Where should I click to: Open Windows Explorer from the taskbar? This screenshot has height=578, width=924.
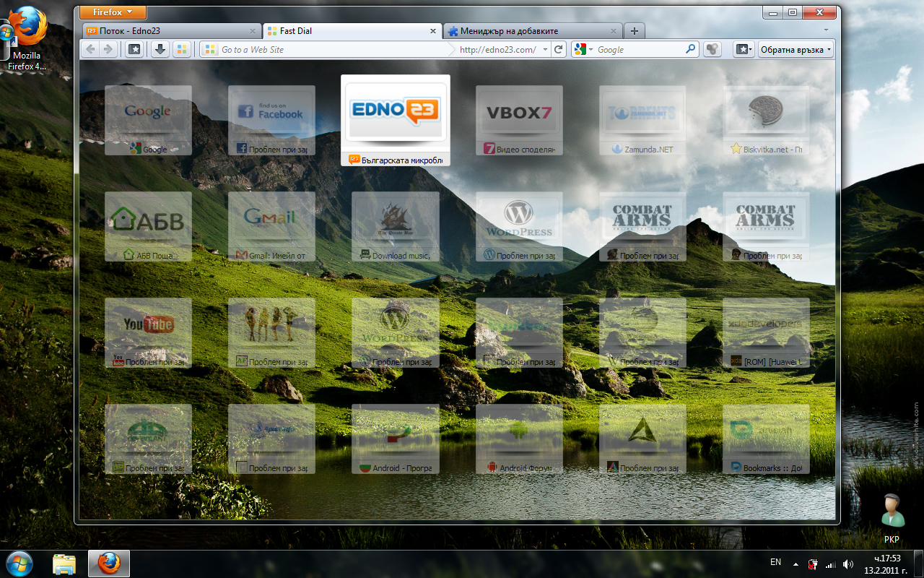point(64,564)
